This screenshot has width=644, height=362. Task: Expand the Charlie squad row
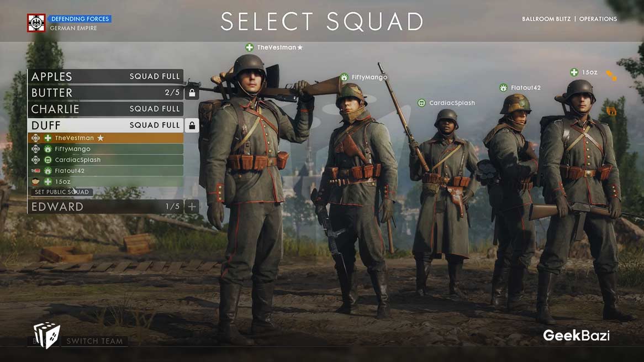point(105,109)
